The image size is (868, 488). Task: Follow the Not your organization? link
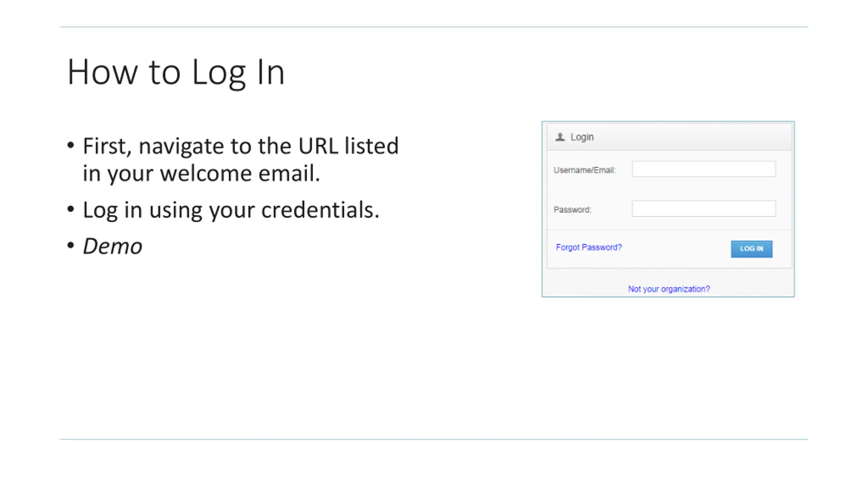(x=669, y=289)
